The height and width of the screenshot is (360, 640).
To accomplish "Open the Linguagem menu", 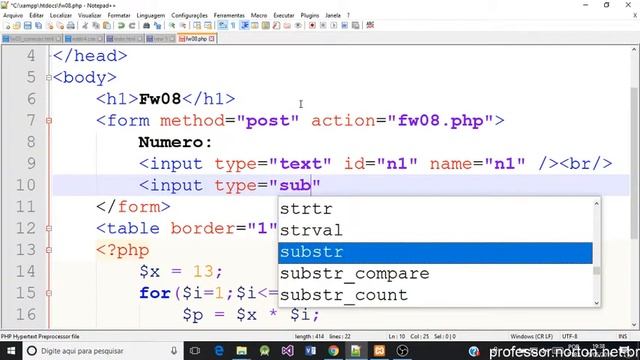I will 151,15.
